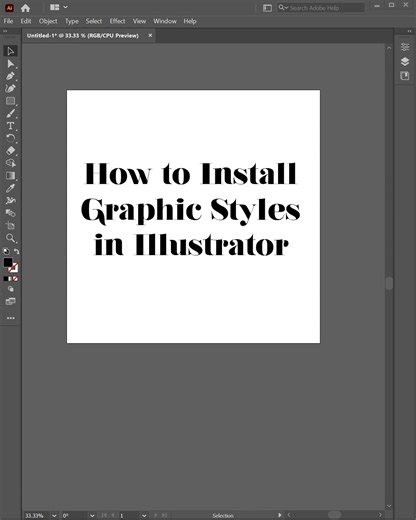Click the 33.33% zoom value field
416x520 pixels.
coord(37,516)
